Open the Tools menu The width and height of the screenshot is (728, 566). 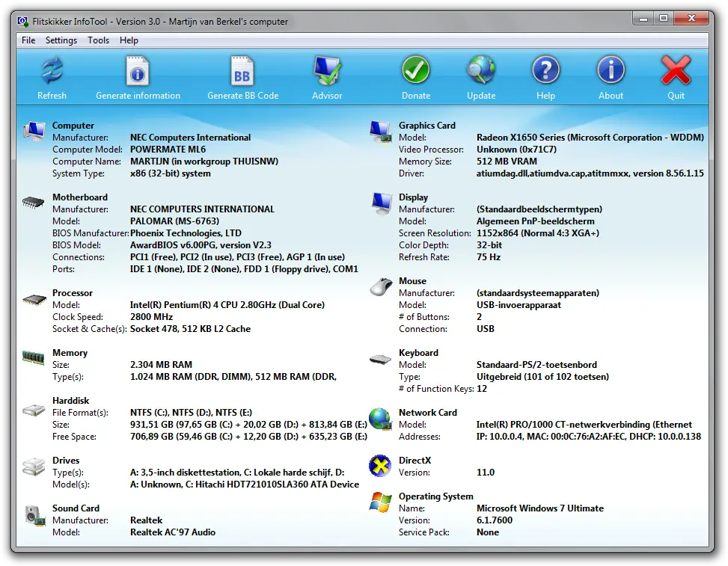pos(98,40)
